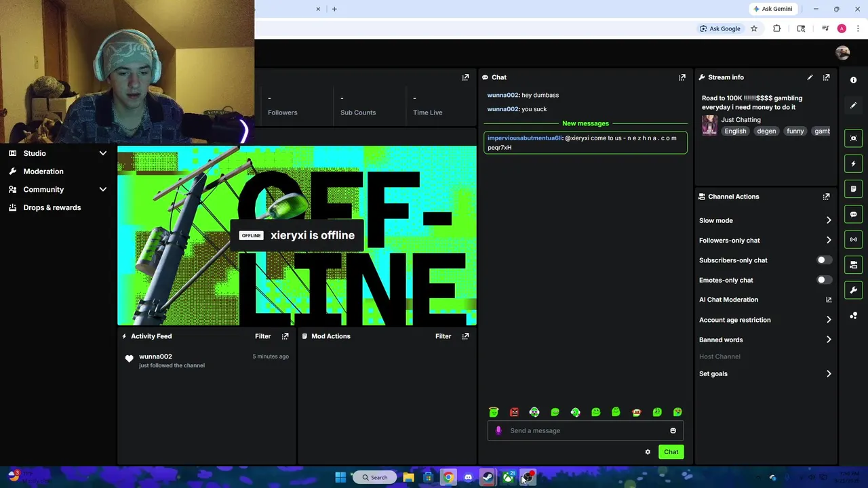Click the purple microphone icon in chat input
This screenshot has width=868, height=488.
498,430
